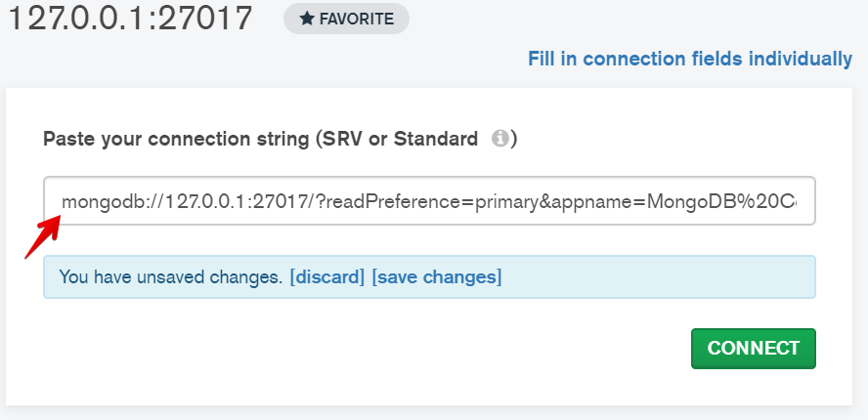Click empty space left of the CONNECT button

(x=391, y=349)
